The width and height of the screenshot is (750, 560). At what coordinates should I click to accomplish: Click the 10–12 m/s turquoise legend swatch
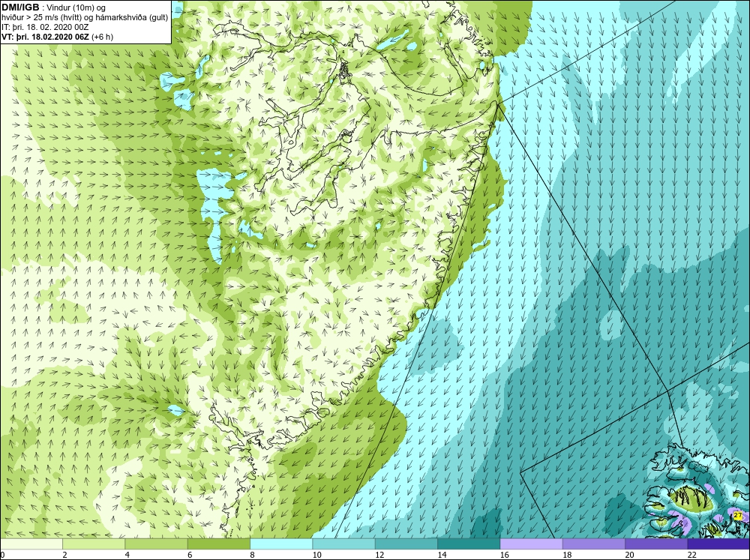pyautogui.click(x=343, y=544)
